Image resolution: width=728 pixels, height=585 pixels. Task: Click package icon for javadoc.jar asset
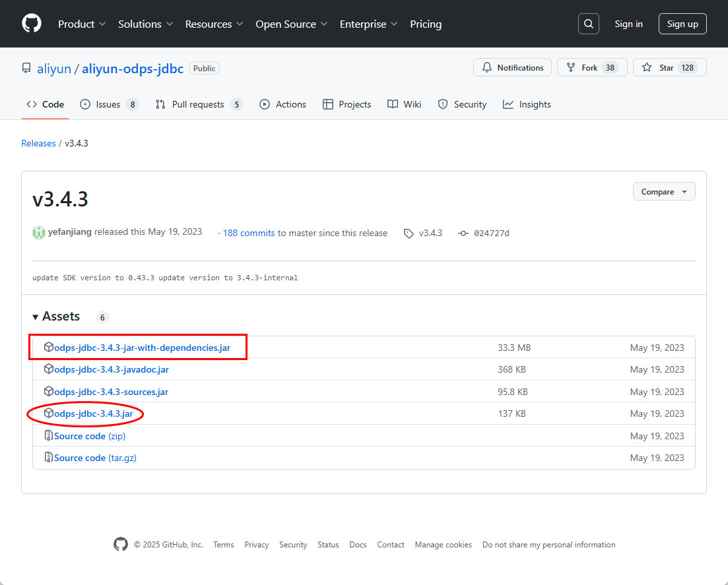point(48,369)
